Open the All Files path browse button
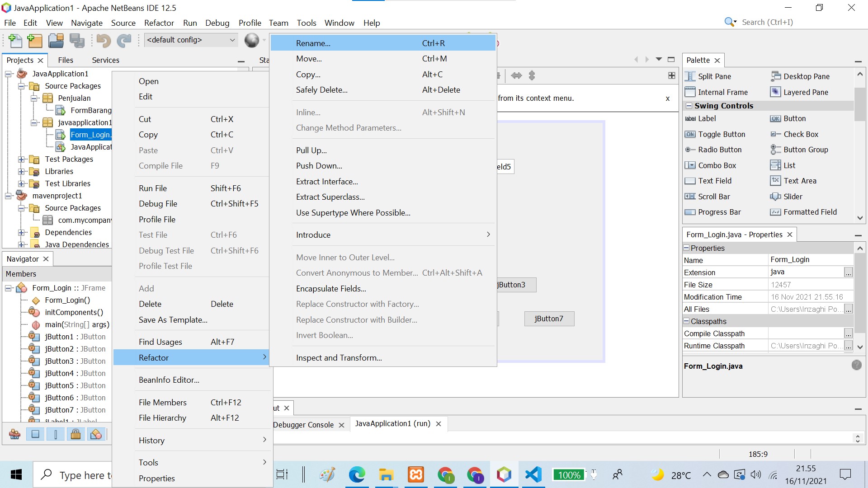Viewport: 868px width, 488px height. tap(849, 309)
